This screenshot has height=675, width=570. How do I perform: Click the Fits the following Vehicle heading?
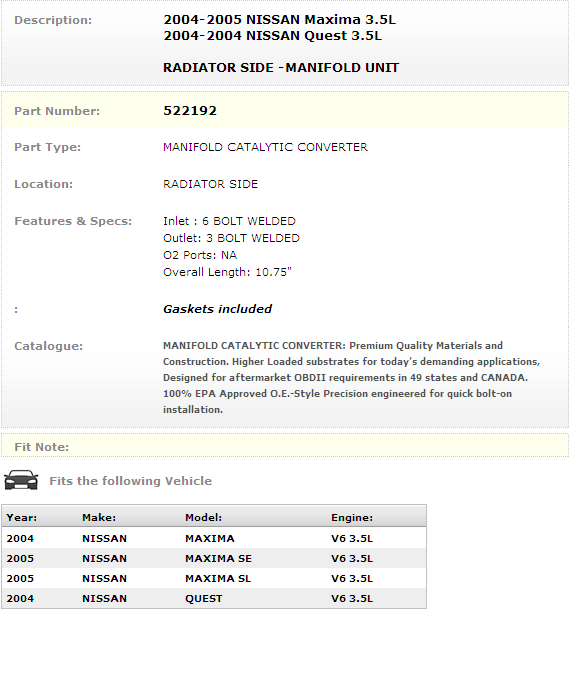tap(130, 481)
